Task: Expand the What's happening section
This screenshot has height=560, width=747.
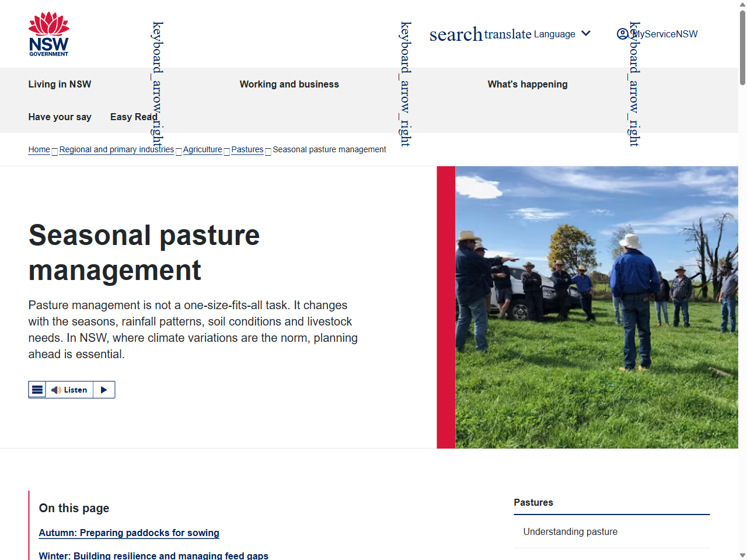Action: coord(527,84)
